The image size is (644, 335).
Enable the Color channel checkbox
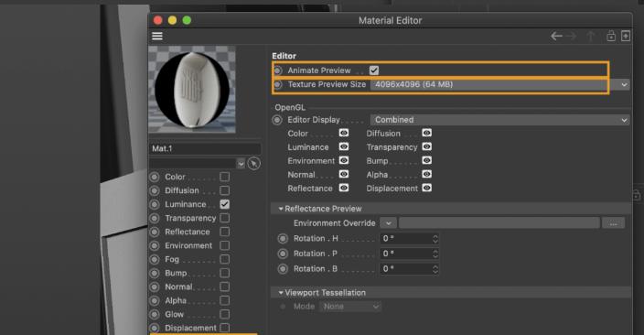click(225, 177)
